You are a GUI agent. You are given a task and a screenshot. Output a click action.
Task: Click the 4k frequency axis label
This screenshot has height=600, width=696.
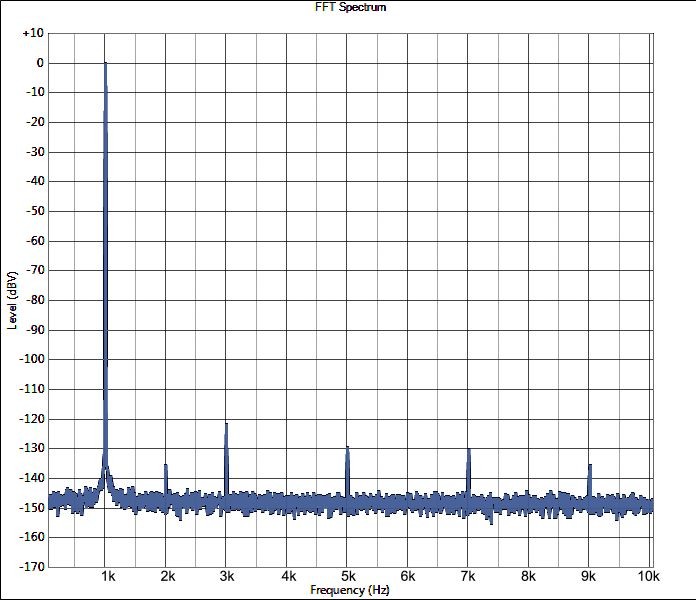[289, 576]
